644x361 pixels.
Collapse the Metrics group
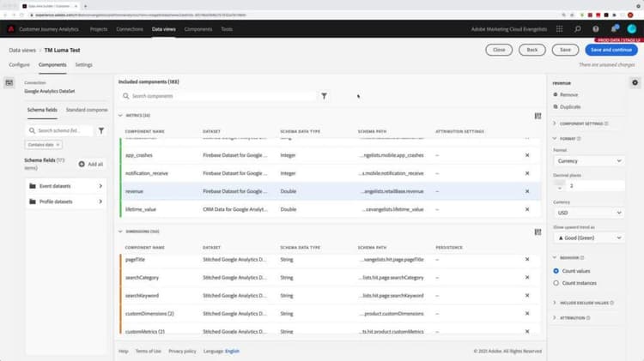[120, 116]
